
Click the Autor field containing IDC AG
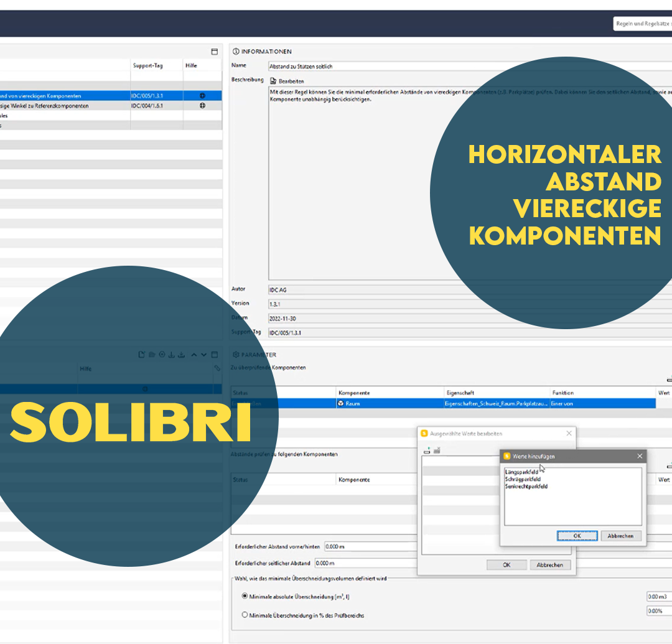pyautogui.click(x=470, y=290)
